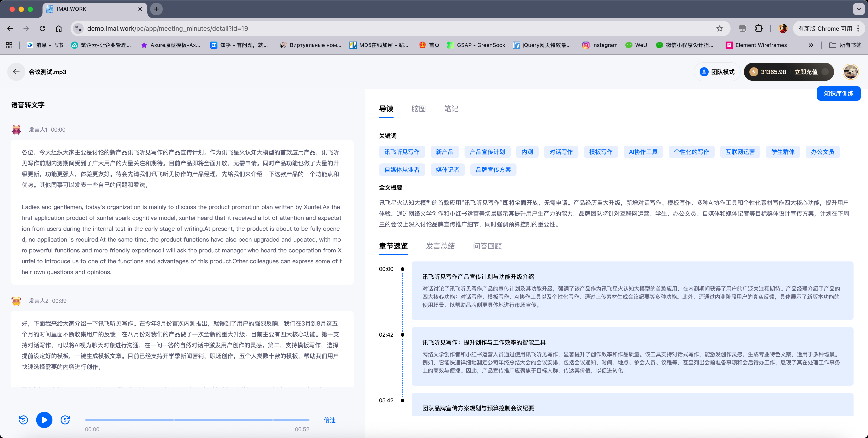Click the audio progress bar
868x438 pixels.
(197, 420)
